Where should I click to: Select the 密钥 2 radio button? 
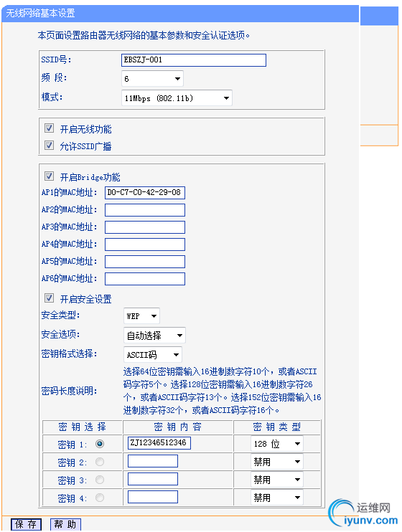tap(100, 462)
